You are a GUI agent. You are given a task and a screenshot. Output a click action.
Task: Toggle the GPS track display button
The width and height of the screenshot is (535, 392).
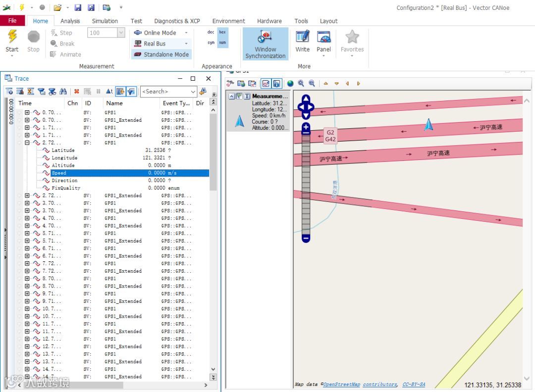pyautogui.click(x=266, y=84)
